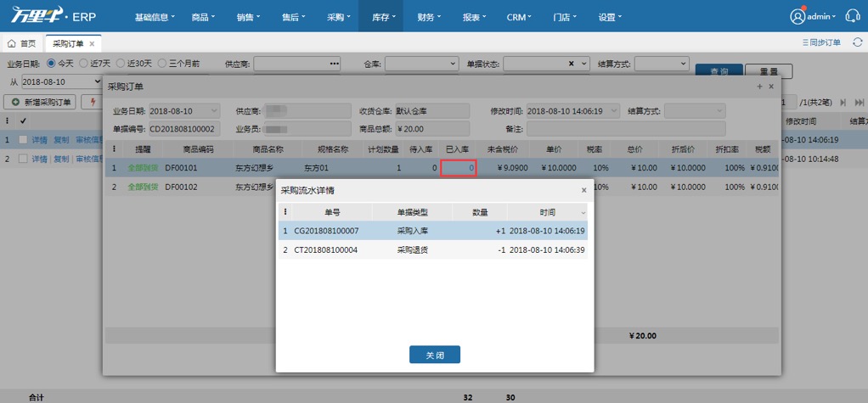Viewport: 868px width, 403px height.
Task: Open the customer service headset icon
Action: [853, 16]
